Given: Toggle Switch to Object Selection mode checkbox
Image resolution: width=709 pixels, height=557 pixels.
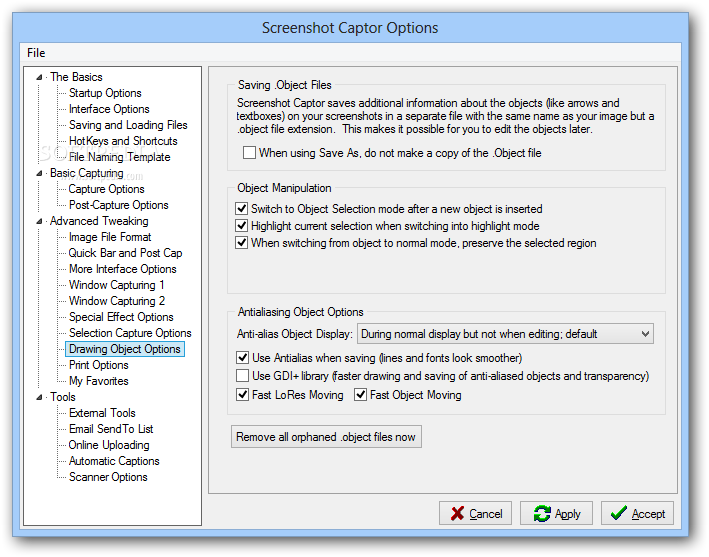Looking at the screenshot, I should (x=241, y=208).
